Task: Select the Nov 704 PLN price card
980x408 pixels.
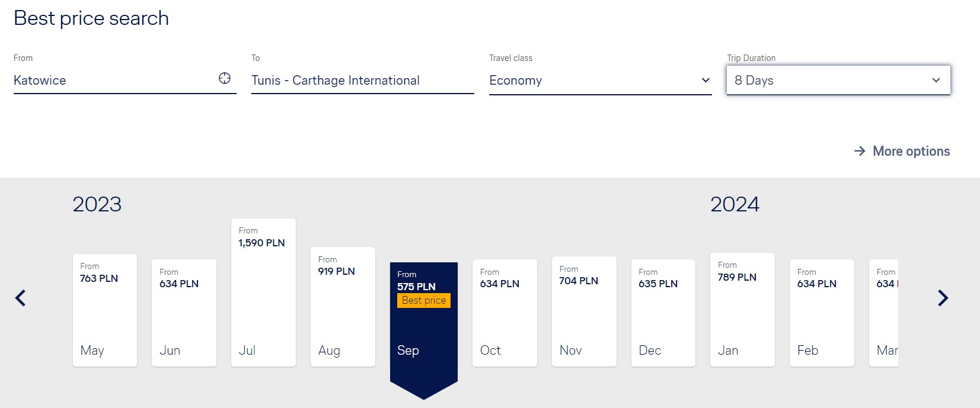Action: coord(584,311)
